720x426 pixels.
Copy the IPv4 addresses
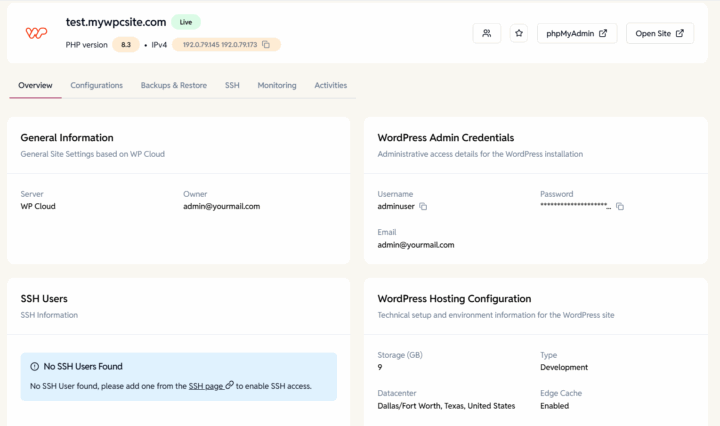(266, 45)
